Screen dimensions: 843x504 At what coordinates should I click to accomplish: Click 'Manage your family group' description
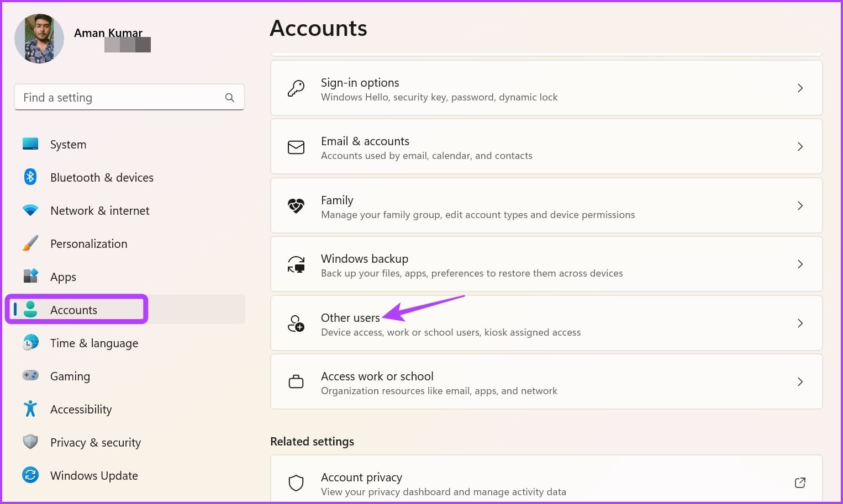pyautogui.click(x=478, y=215)
